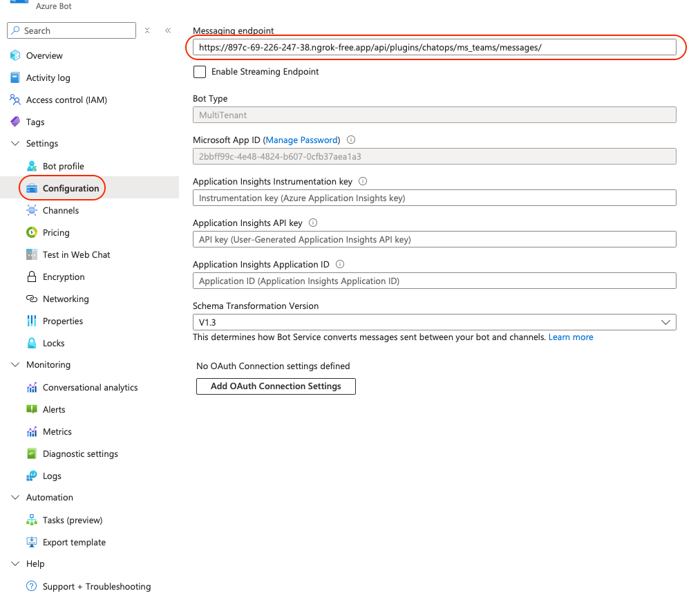Click the Overview cube icon
This screenshot has height=600, width=700.
pos(15,55)
